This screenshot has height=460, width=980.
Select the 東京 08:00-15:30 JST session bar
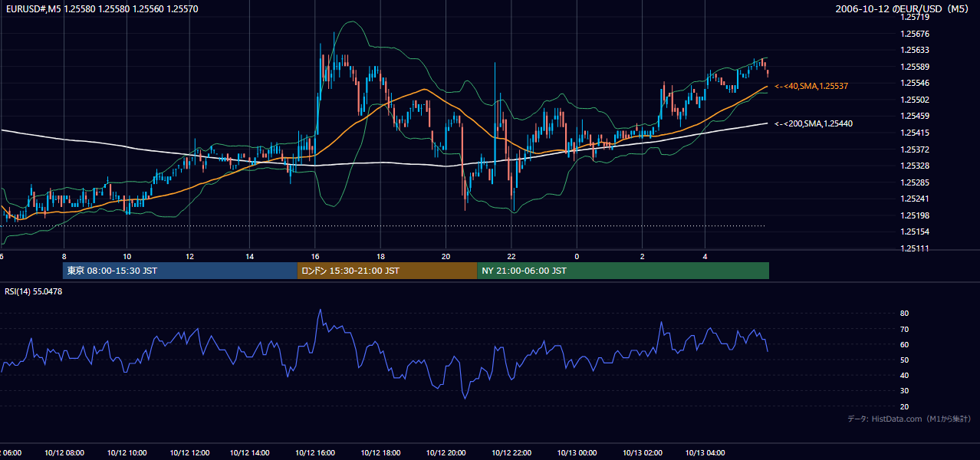(180, 271)
